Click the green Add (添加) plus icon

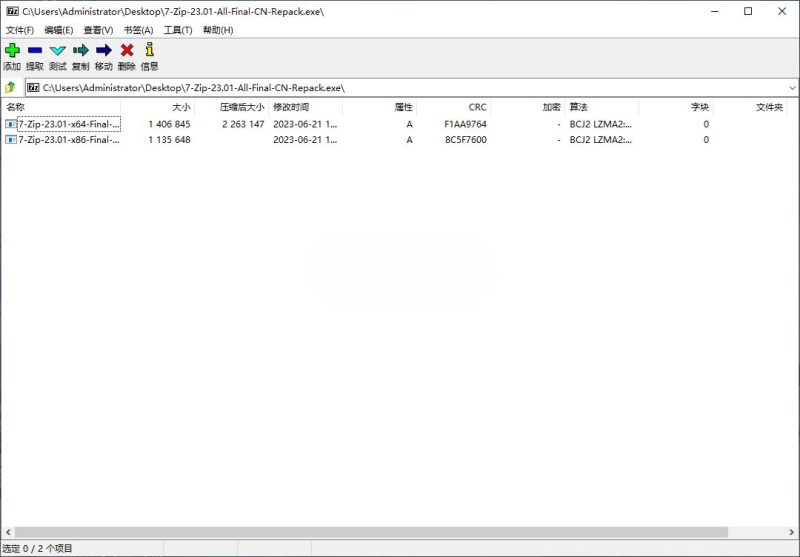[12, 50]
